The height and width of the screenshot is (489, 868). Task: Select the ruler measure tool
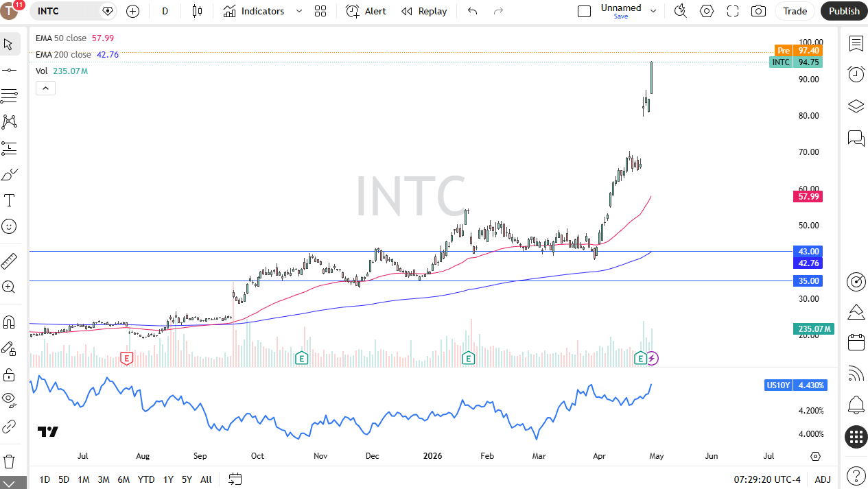point(9,261)
